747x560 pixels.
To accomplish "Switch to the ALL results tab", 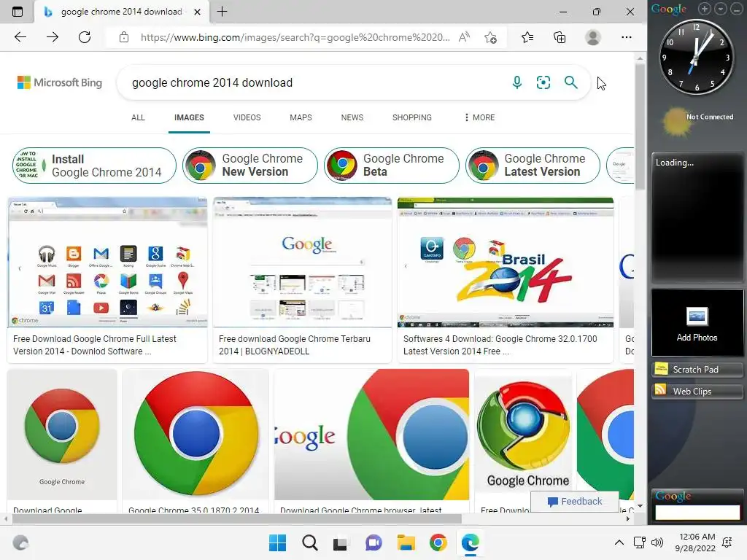I will pyautogui.click(x=138, y=117).
